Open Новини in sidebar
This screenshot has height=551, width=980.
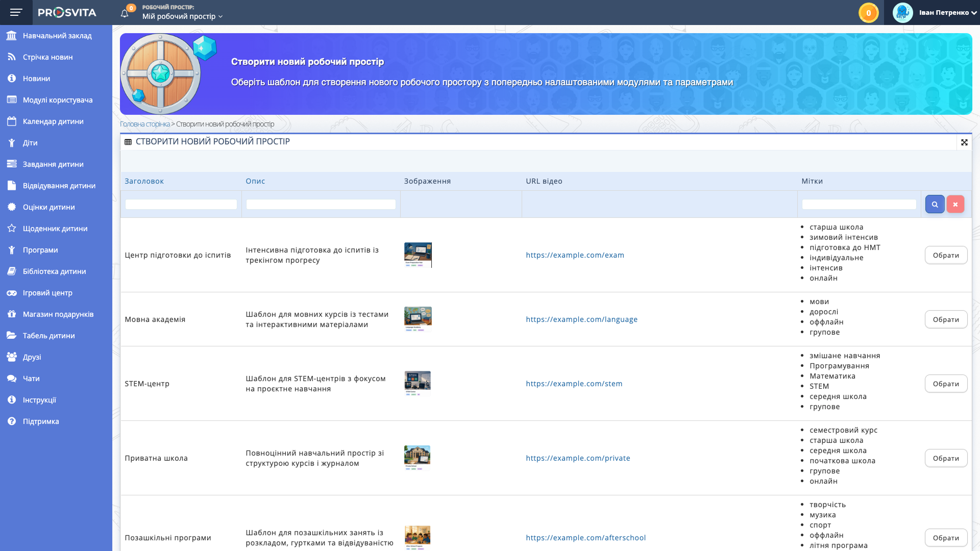pos(56,79)
